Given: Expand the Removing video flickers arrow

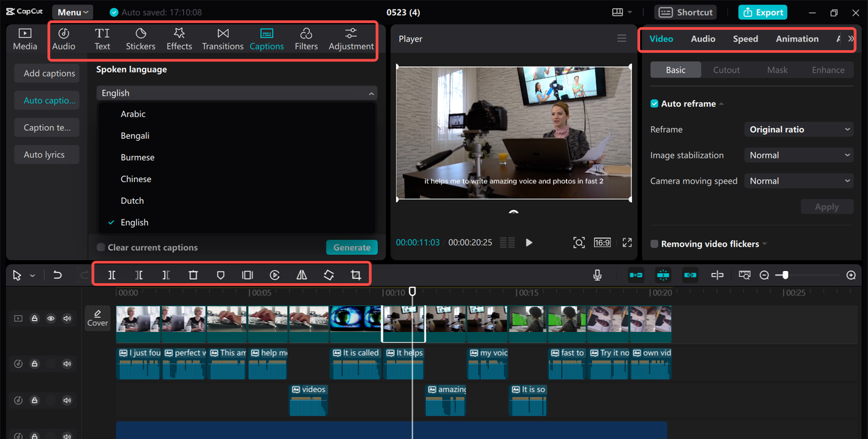Looking at the screenshot, I should pyautogui.click(x=765, y=244).
